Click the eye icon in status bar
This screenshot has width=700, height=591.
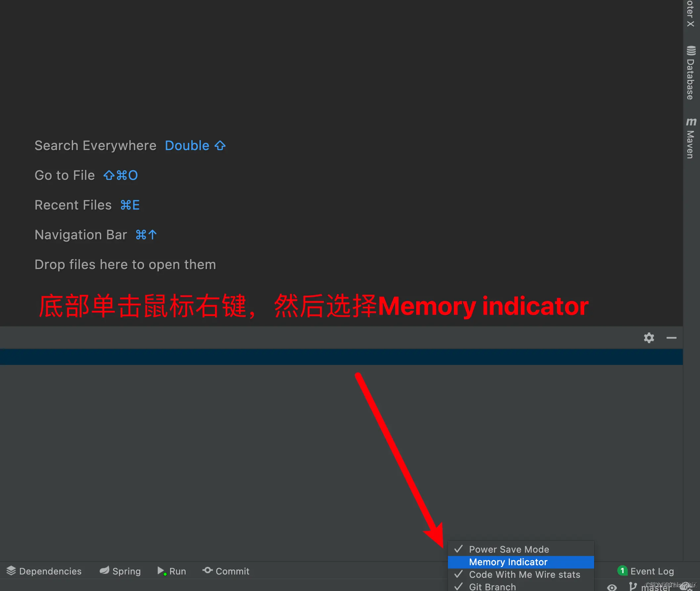[612, 587]
